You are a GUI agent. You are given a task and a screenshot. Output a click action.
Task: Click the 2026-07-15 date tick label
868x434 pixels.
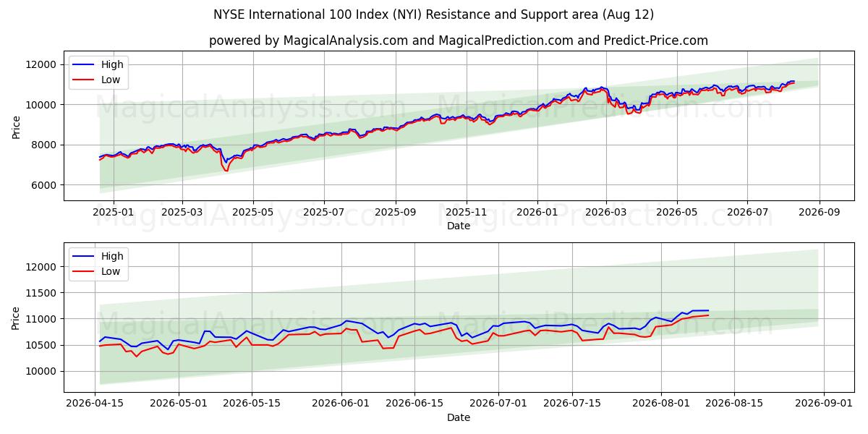click(x=571, y=404)
